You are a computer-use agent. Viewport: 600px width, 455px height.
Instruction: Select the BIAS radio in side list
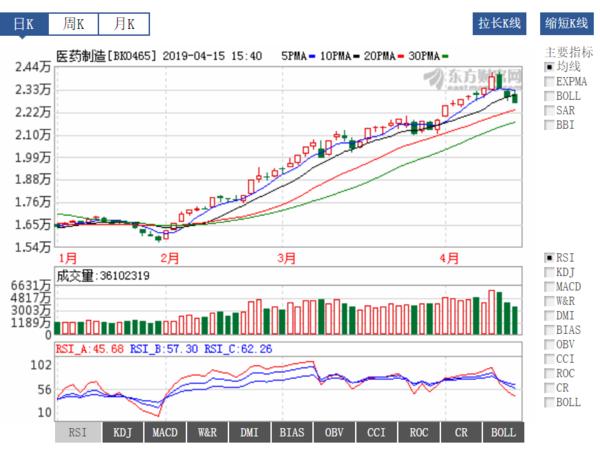click(x=549, y=330)
